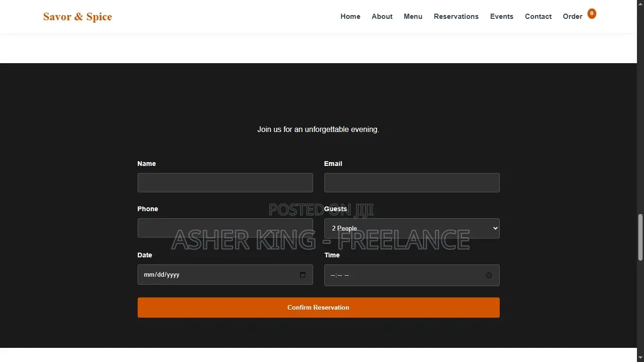Screen dimensions: 644x362
Task: Click the Date field mm/dd/yyyy
Action: (x=225, y=275)
